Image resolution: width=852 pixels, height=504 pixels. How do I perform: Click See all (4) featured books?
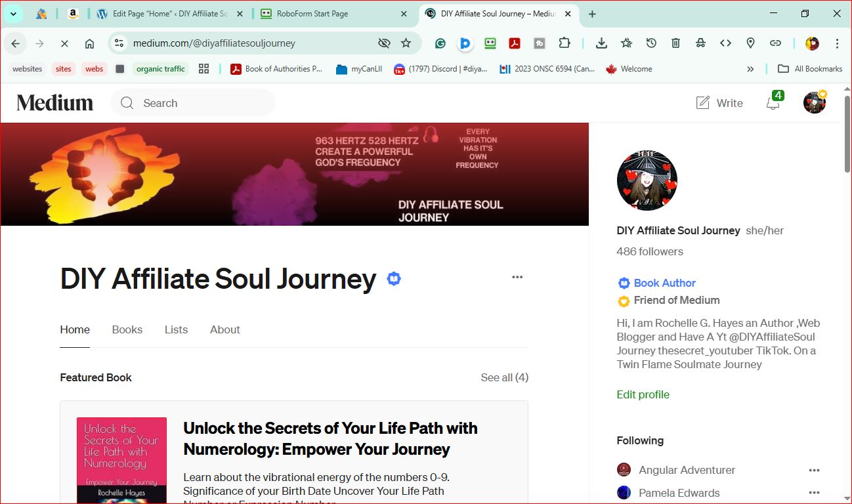504,377
